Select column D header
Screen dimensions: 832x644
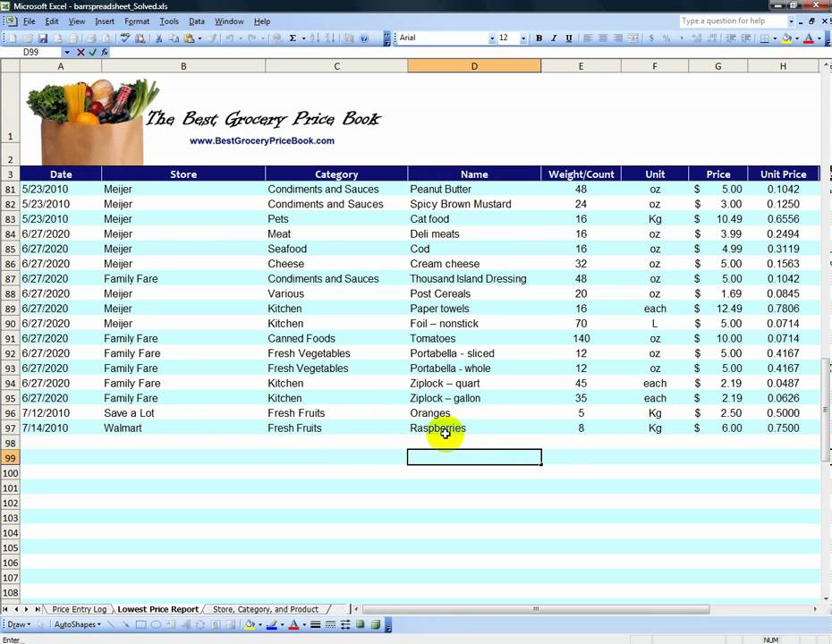[x=474, y=66]
